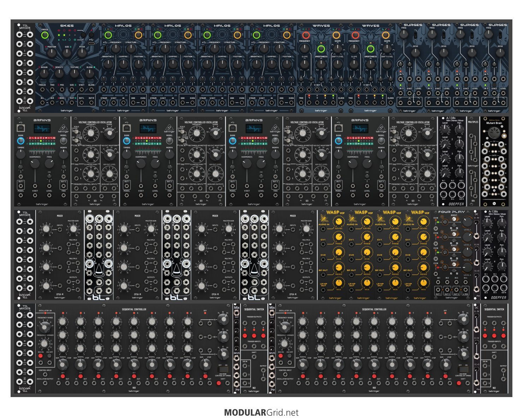Select the TIMBRE knob on the rightmost Brains

tap(339, 154)
